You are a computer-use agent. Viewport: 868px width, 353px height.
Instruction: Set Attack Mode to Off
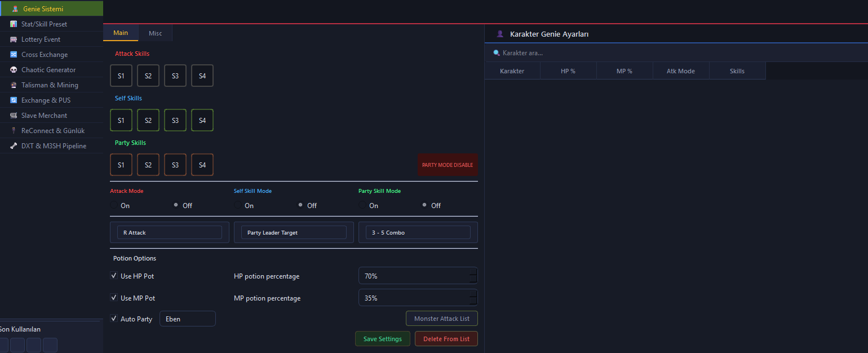176,205
